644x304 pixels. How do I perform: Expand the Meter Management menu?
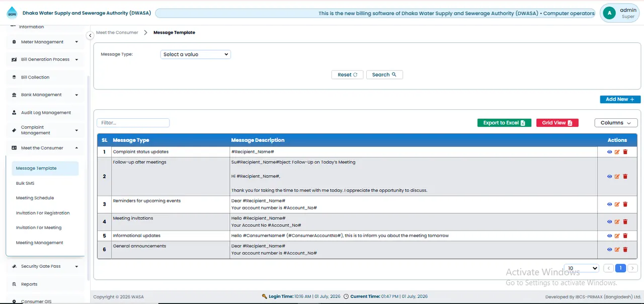[x=45, y=42]
